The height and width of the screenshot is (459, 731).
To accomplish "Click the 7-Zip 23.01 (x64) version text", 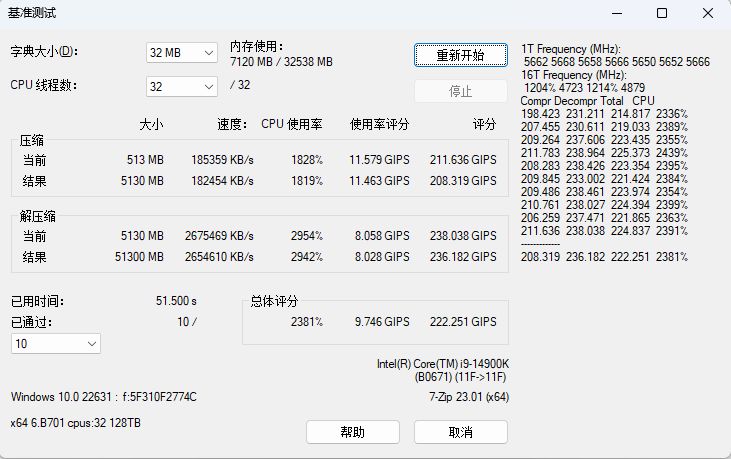I will coord(468,397).
